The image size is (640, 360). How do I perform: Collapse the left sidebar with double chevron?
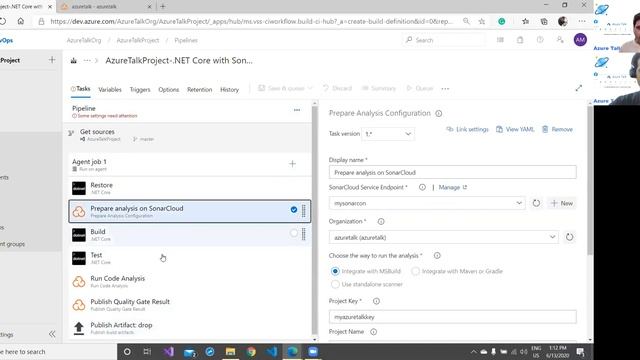point(52,334)
